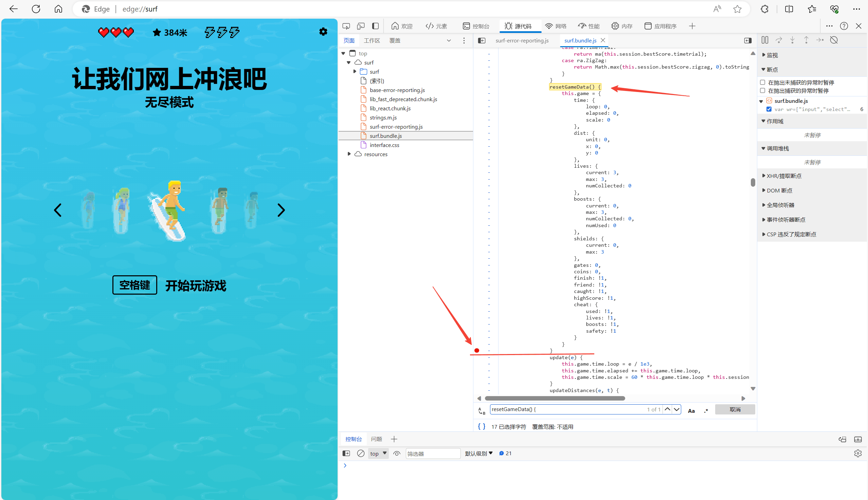Open surf game settings gear

click(323, 32)
